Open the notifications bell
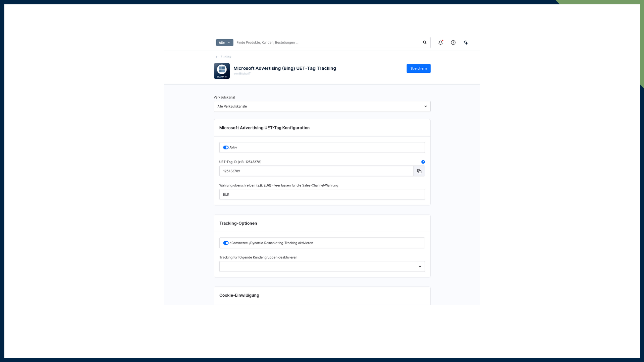Viewport: 644px width, 362px height. pyautogui.click(x=440, y=43)
